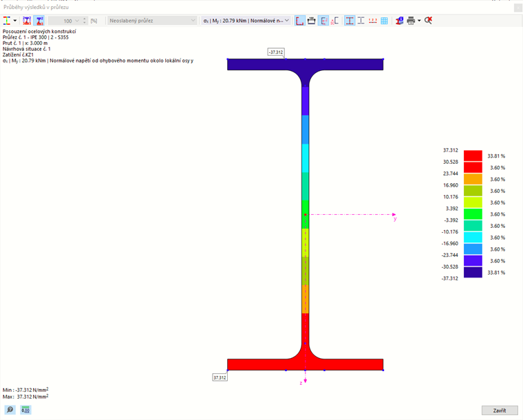The height and width of the screenshot is (420, 523).
Task: Click the Zavřít button
Action: (500, 410)
